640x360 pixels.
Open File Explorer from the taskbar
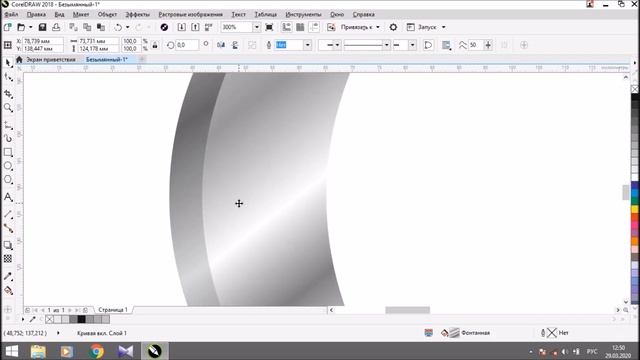38,351
